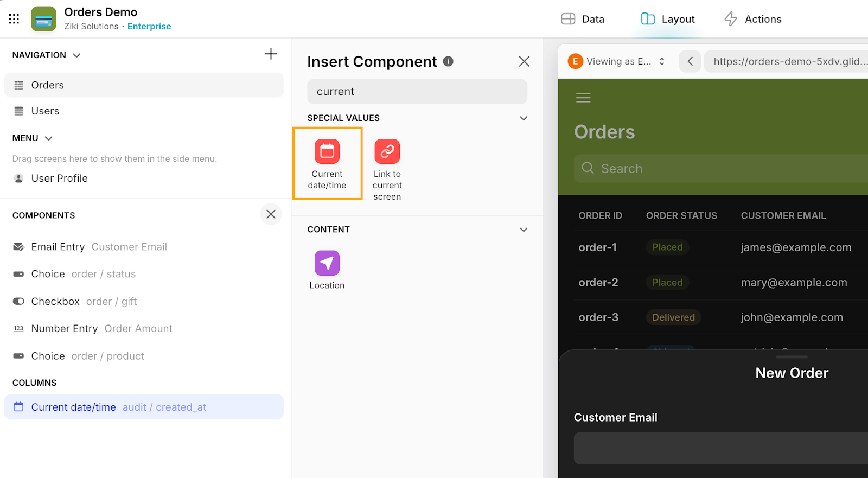
Task: Click the Orders table icon in navigation
Action: [x=18, y=85]
